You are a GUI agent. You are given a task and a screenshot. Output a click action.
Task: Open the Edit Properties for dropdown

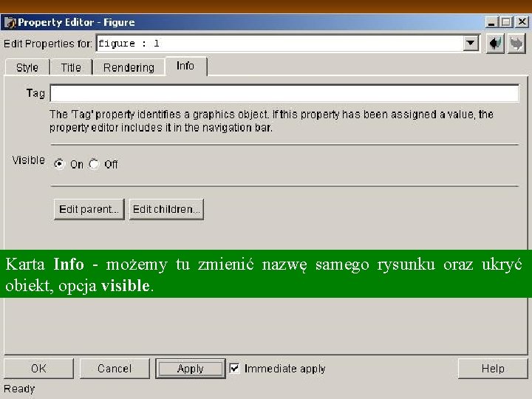click(x=471, y=43)
